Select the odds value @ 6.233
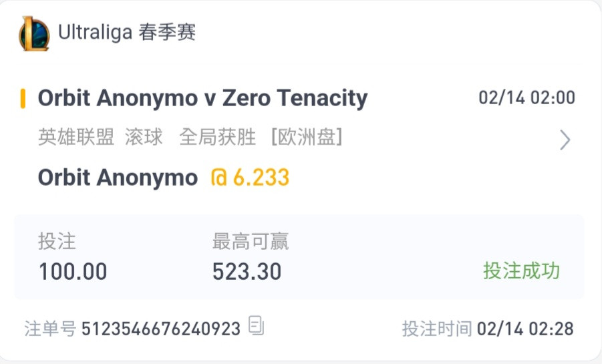 (250, 178)
